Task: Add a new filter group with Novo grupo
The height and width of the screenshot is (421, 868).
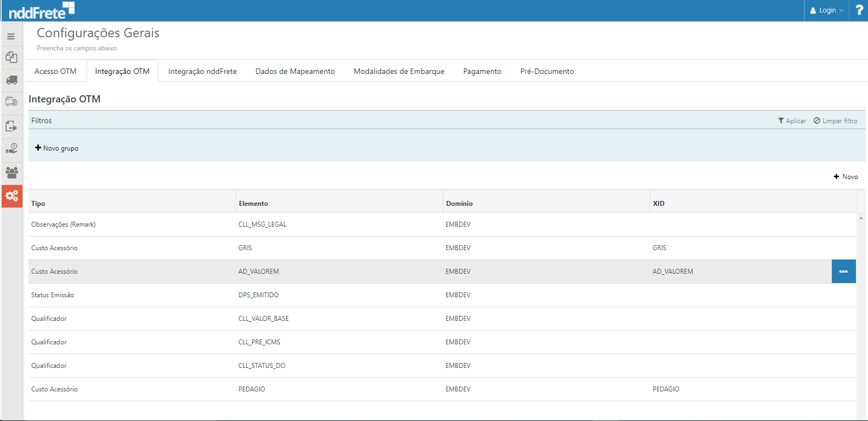Action: tap(57, 148)
